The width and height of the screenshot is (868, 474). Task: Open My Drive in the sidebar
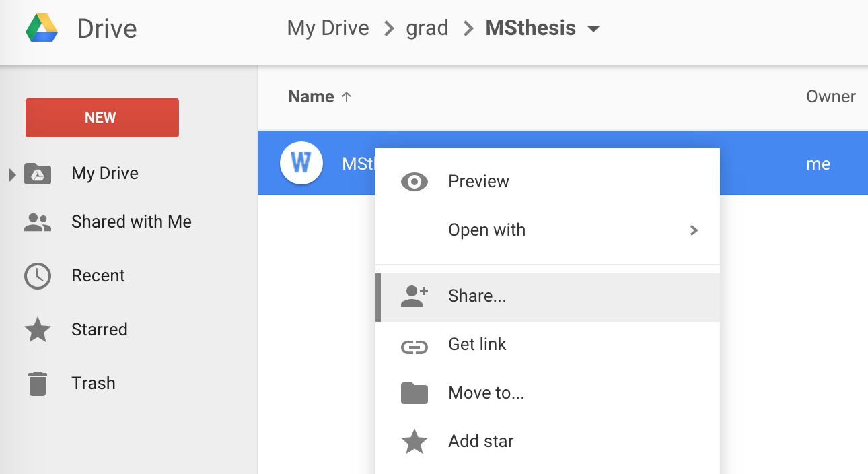pyautogui.click(x=105, y=174)
